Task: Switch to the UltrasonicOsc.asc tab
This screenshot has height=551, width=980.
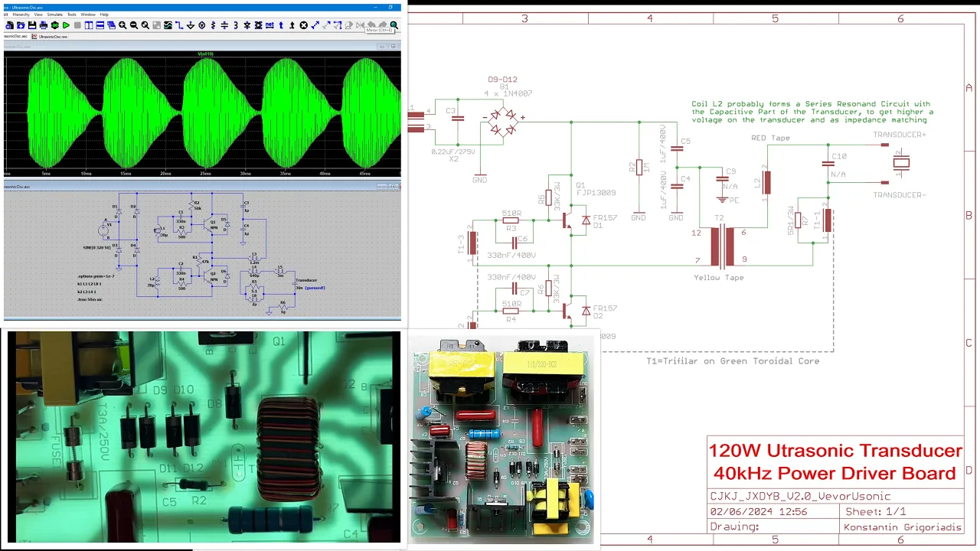Action: click(x=15, y=36)
